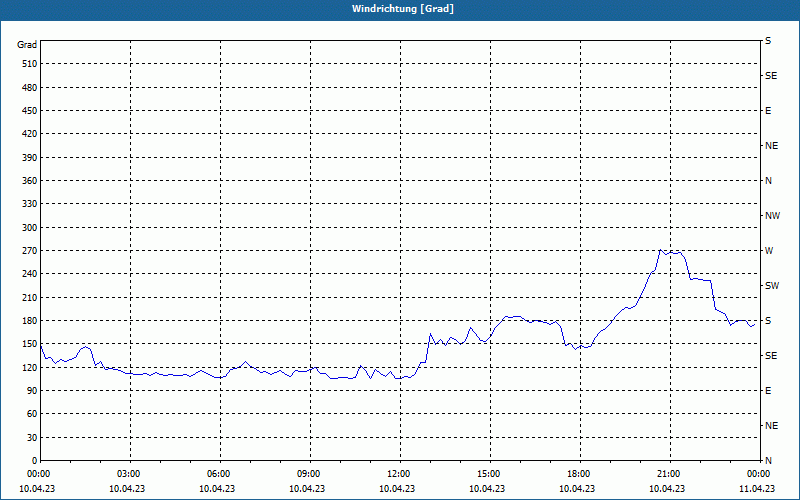The width and height of the screenshot is (800, 500).
Task: Select the Grad unit label on y-axis
Action: (27, 45)
